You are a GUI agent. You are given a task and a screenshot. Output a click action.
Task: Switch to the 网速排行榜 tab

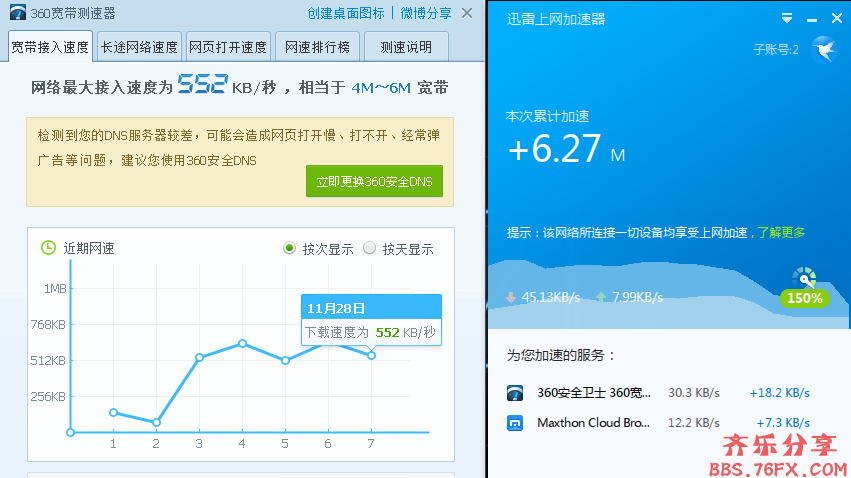pyautogui.click(x=317, y=47)
